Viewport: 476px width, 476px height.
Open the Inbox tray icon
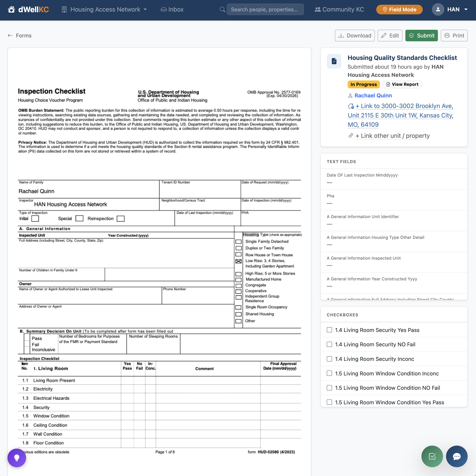pos(164,9)
